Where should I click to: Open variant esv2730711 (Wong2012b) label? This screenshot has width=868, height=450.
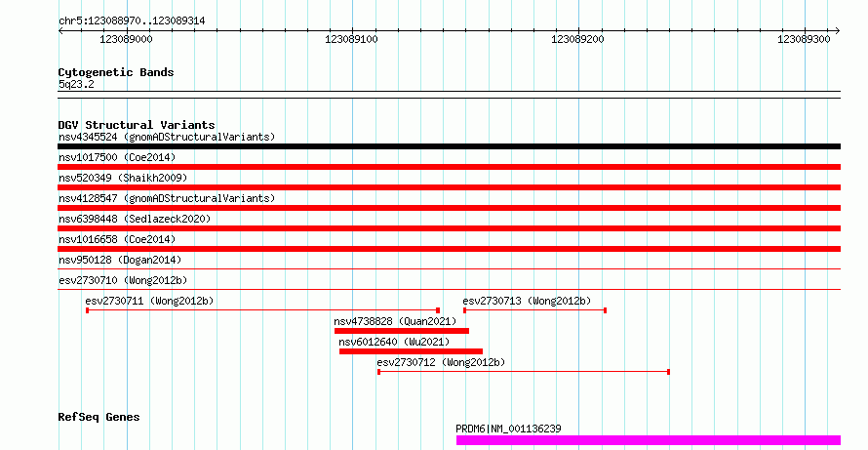pos(149,301)
